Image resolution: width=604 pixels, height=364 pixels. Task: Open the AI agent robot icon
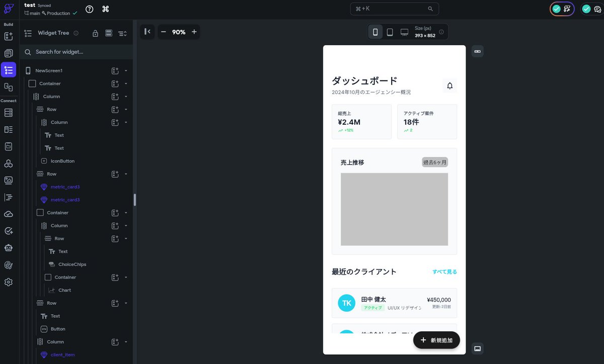click(x=8, y=248)
